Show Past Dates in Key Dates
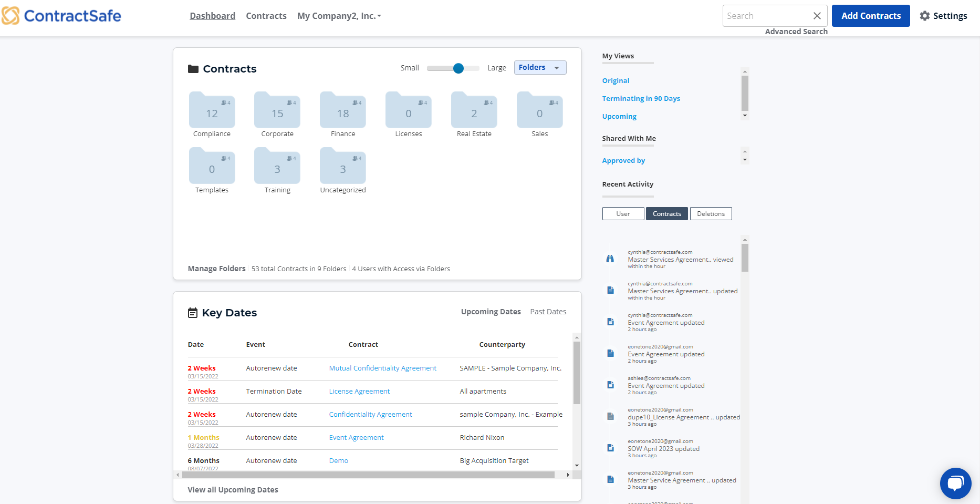This screenshot has width=980, height=504. pos(548,312)
